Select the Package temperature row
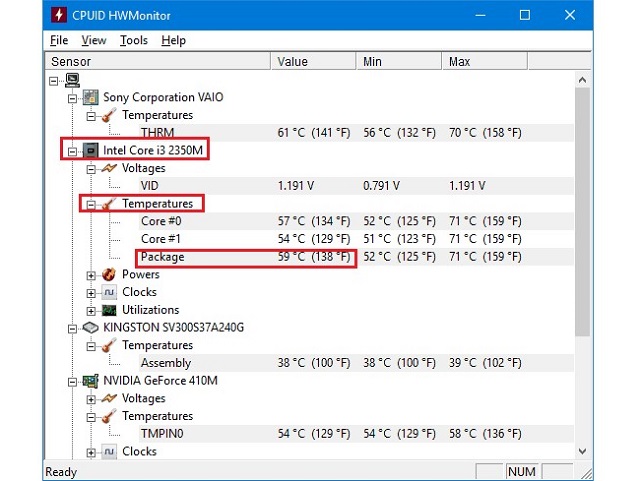640x481 pixels. tap(356, 257)
